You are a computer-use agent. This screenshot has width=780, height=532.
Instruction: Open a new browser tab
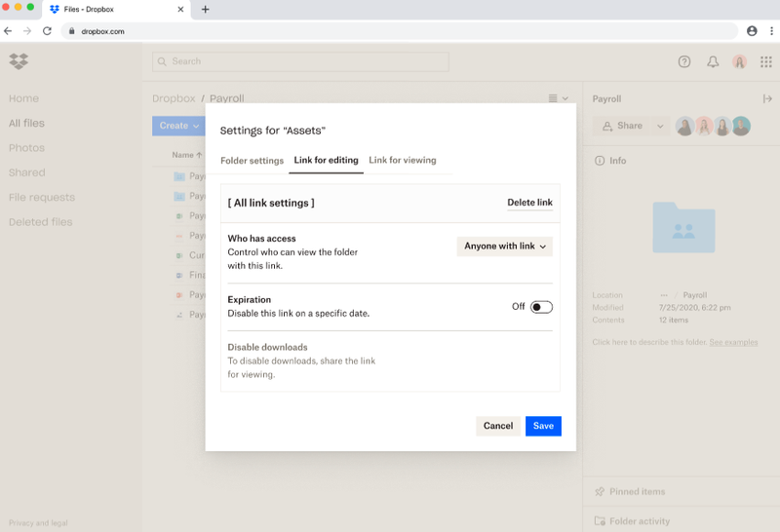click(x=205, y=9)
